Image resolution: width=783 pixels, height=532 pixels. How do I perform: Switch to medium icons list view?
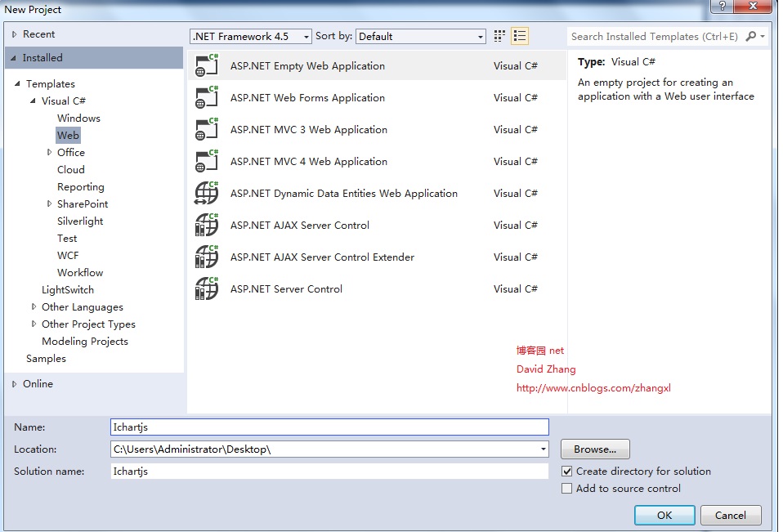pos(519,36)
